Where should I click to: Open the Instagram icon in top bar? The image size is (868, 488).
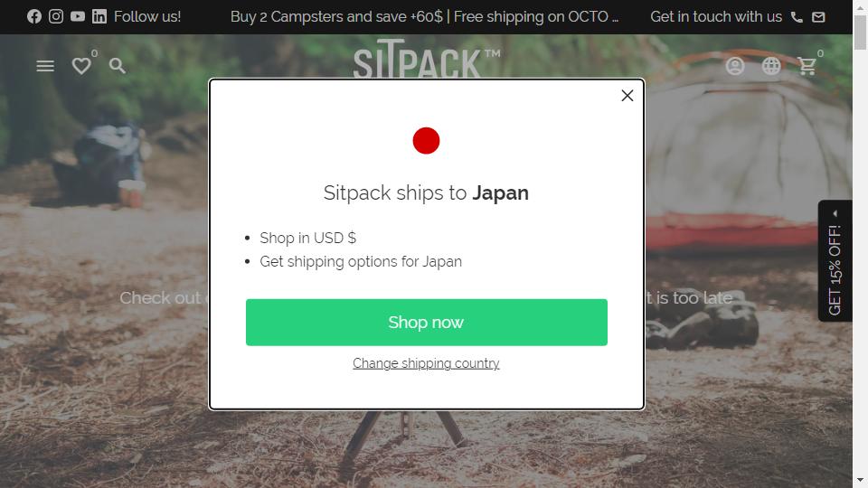coord(56,16)
